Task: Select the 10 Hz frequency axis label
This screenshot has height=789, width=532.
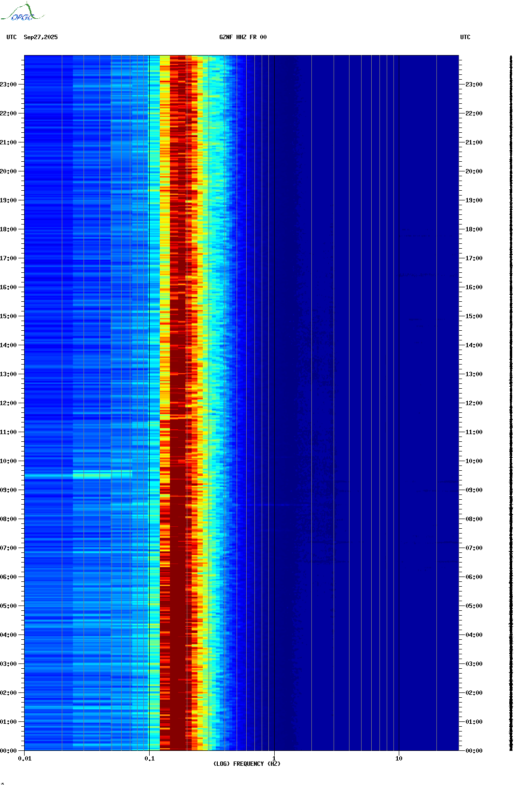Action: [399, 759]
